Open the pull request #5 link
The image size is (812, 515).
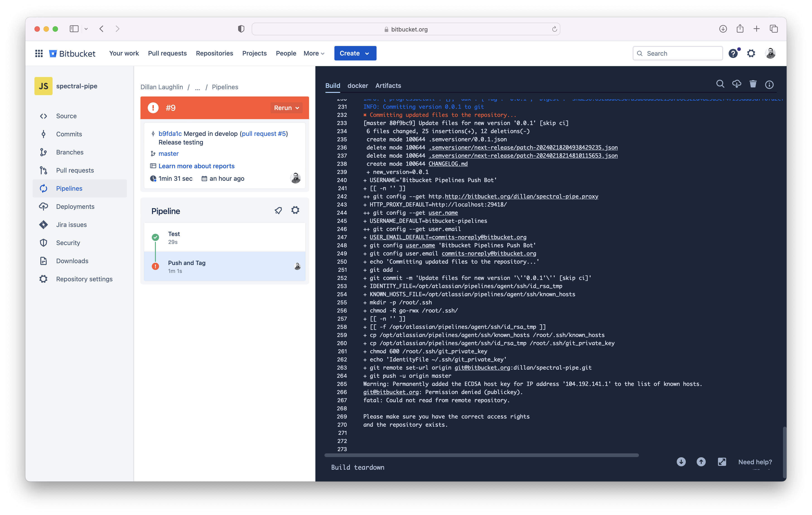pyautogui.click(x=264, y=133)
